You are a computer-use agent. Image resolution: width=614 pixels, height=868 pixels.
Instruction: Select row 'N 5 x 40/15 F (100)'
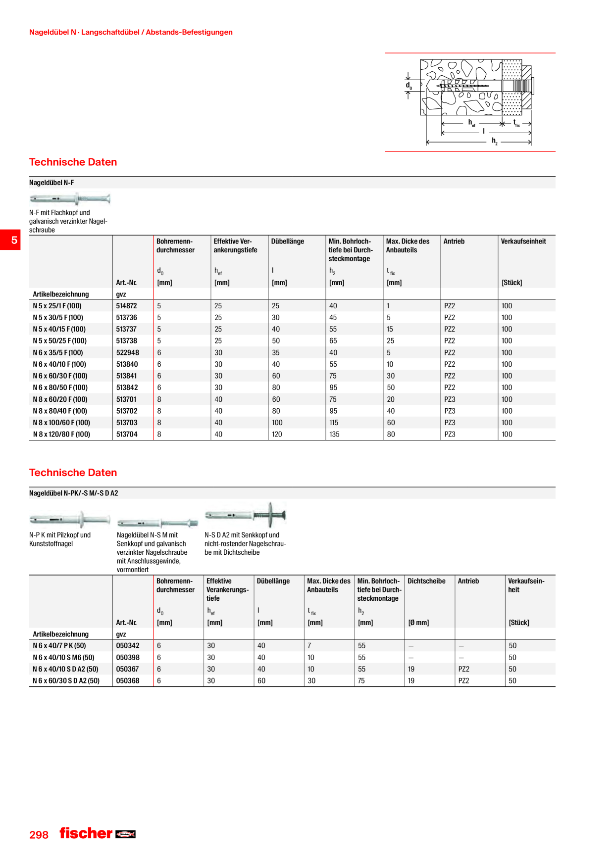(x=292, y=329)
